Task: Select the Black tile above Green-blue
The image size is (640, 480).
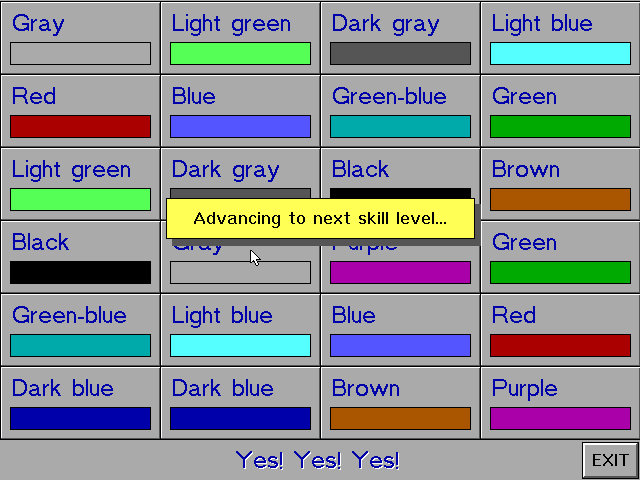Action: pyautogui.click(x=80, y=256)
